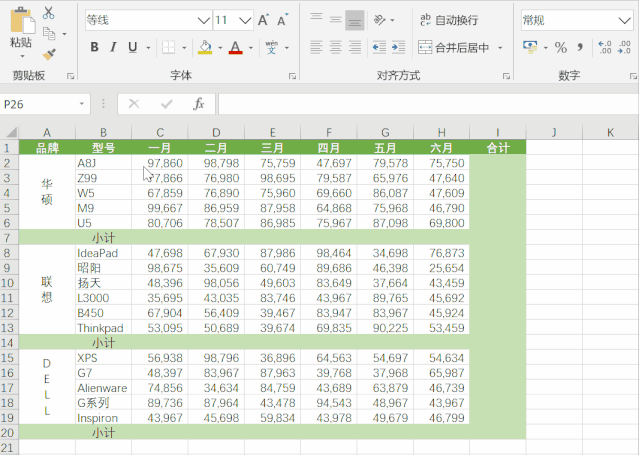Apply Comma Style
The width and height of the screenshot is (639, 455).
[580, 47]
